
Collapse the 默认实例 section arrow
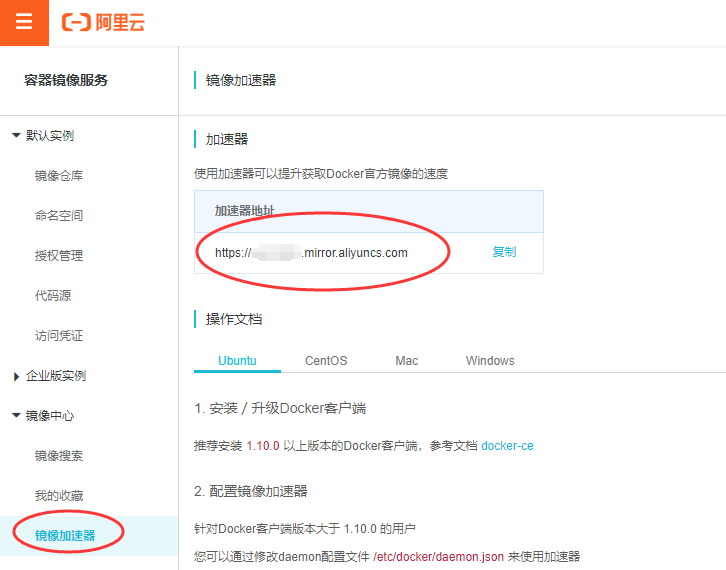tap(16, 136)
